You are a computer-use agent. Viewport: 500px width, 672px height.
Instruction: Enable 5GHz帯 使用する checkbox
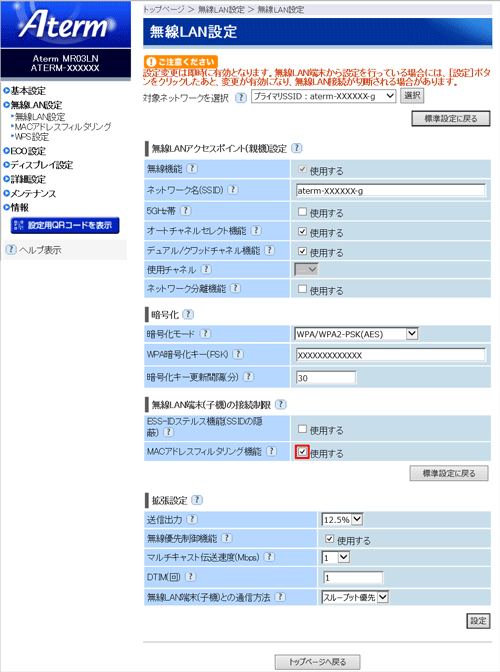point(302,211)
